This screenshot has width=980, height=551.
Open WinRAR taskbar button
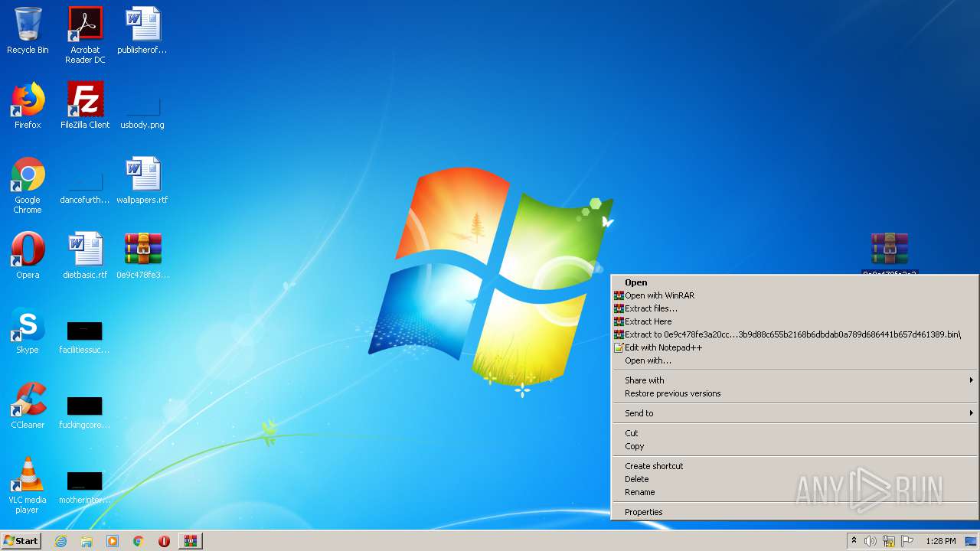click(190, 541)
